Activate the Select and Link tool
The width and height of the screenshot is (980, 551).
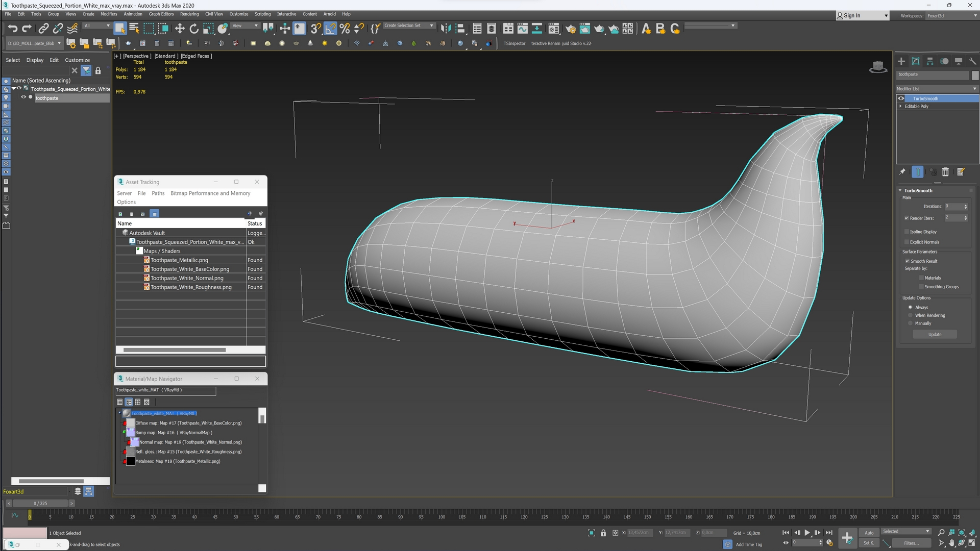(44, 29)
